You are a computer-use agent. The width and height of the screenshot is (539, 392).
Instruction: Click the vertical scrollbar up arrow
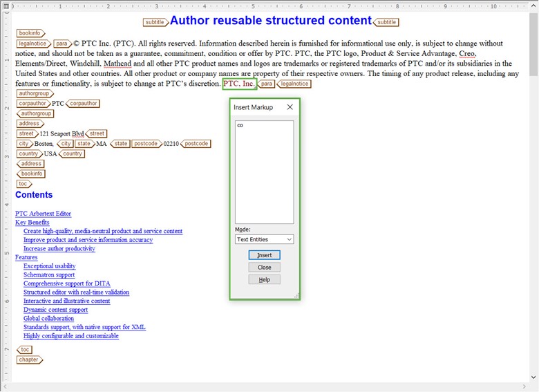pyautogui.click(x=533, y=6)
